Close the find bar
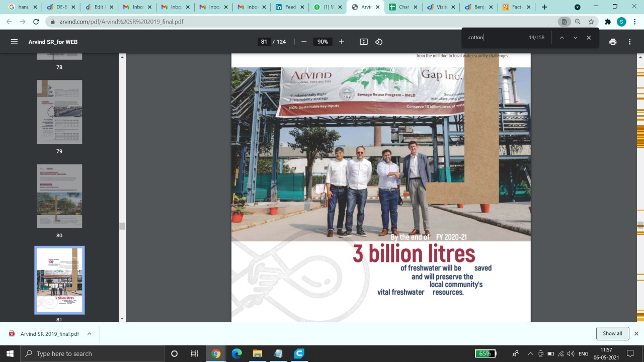Image resolution: width=644 pixels, height=362 pixels. coord(589,38)
